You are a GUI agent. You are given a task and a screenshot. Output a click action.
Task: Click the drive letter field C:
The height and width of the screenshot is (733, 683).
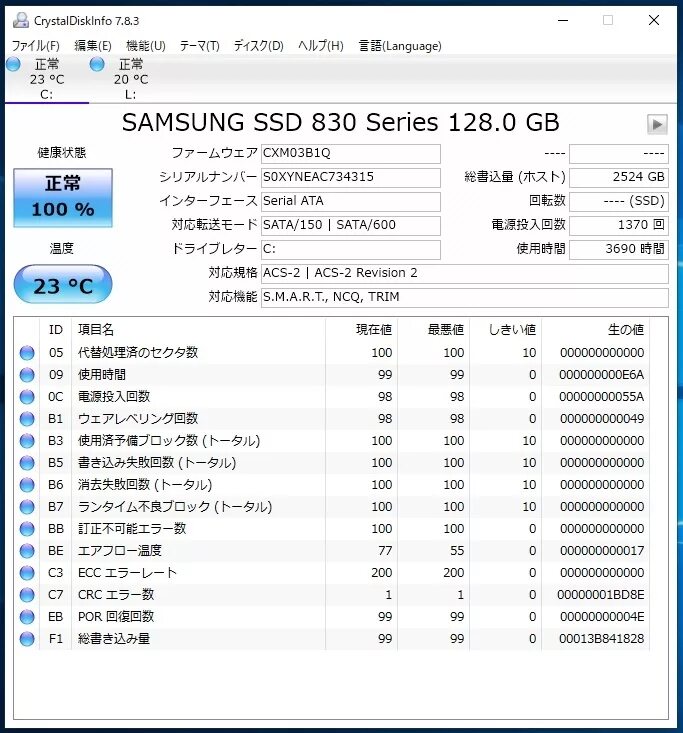tap(351, 249)
